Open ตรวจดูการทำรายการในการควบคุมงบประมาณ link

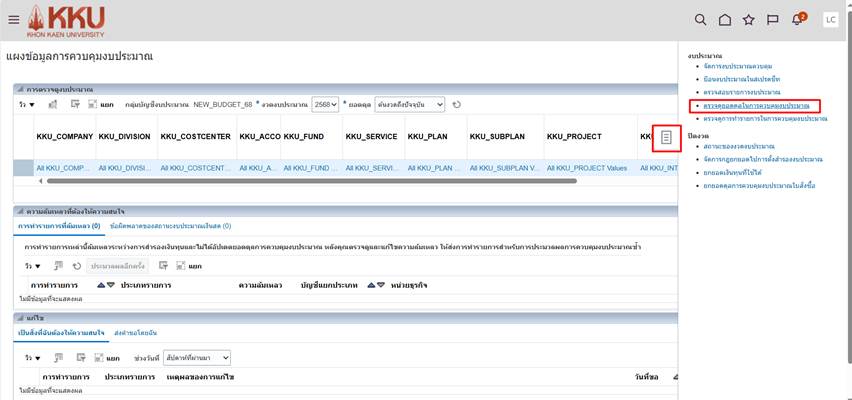(765, 118)
